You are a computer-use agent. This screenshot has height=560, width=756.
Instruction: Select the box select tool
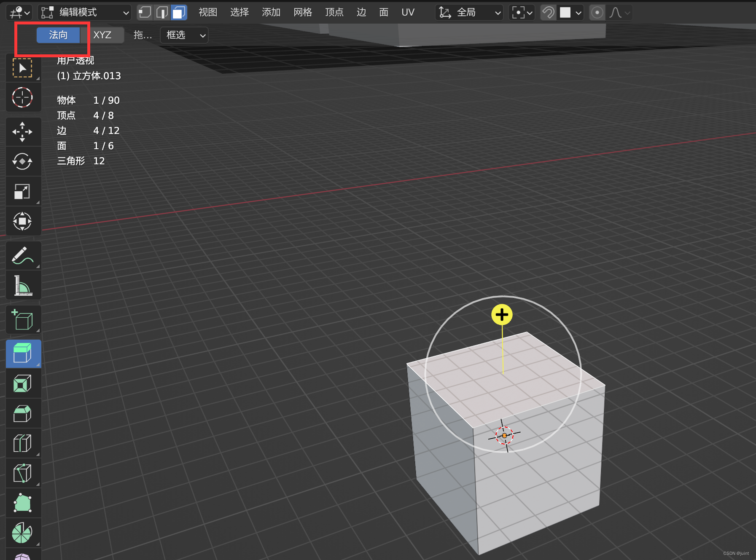tap(23, 68)
